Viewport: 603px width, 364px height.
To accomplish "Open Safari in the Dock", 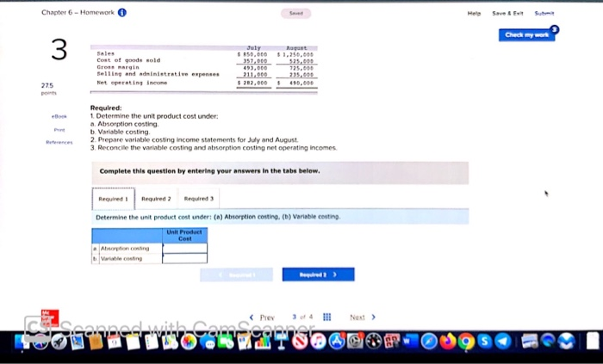I will 429,342.
